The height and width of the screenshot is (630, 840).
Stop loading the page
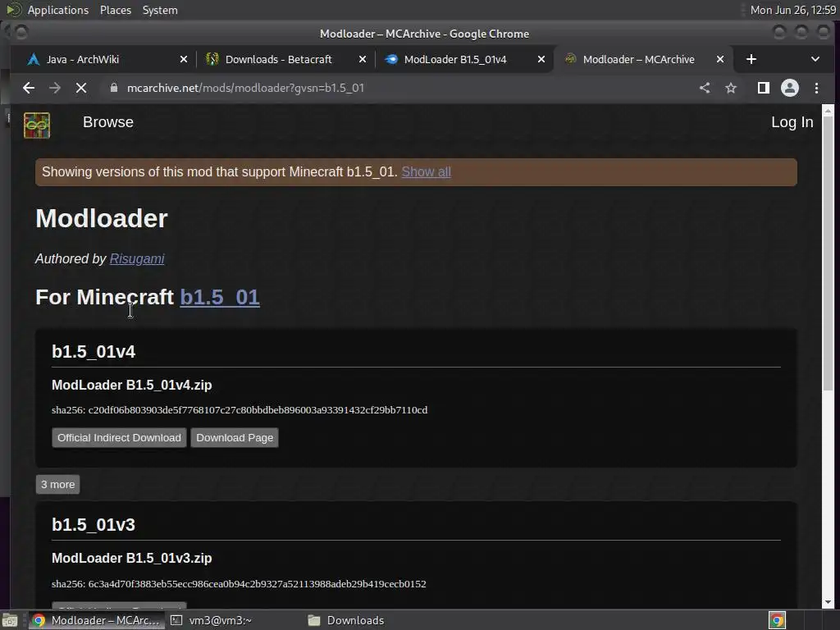tap(81, 88)
